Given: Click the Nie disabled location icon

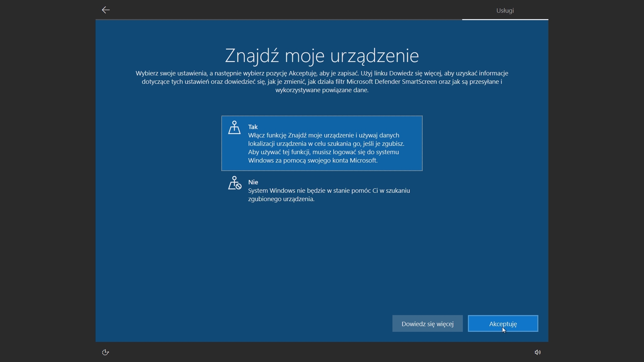Looking at the screenshot, I should [235, 183].
